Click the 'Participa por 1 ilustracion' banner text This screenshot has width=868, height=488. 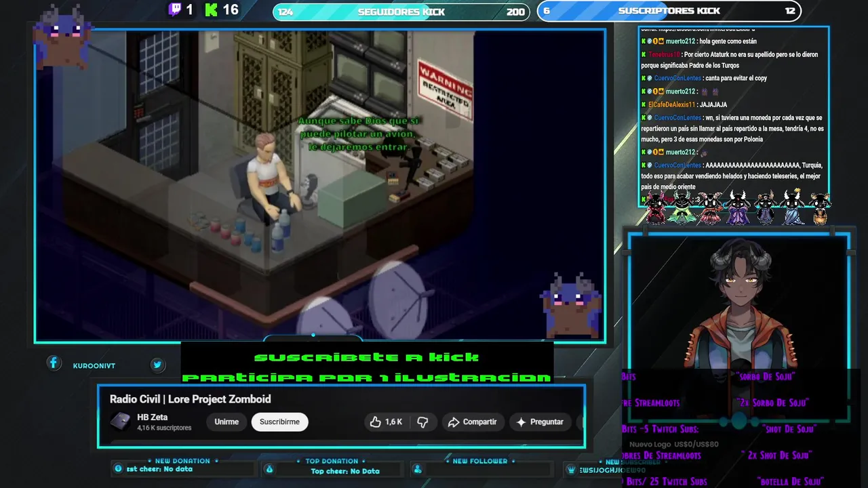[x=367, y=377]
